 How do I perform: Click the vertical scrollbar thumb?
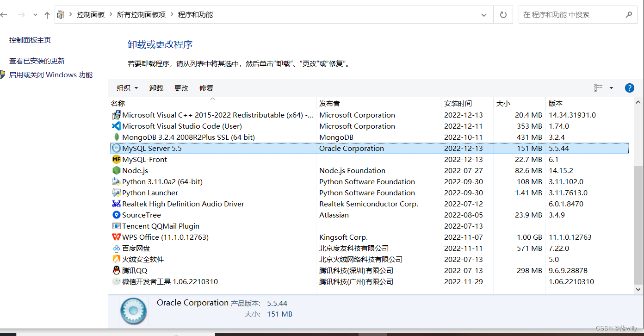point(638,225)
